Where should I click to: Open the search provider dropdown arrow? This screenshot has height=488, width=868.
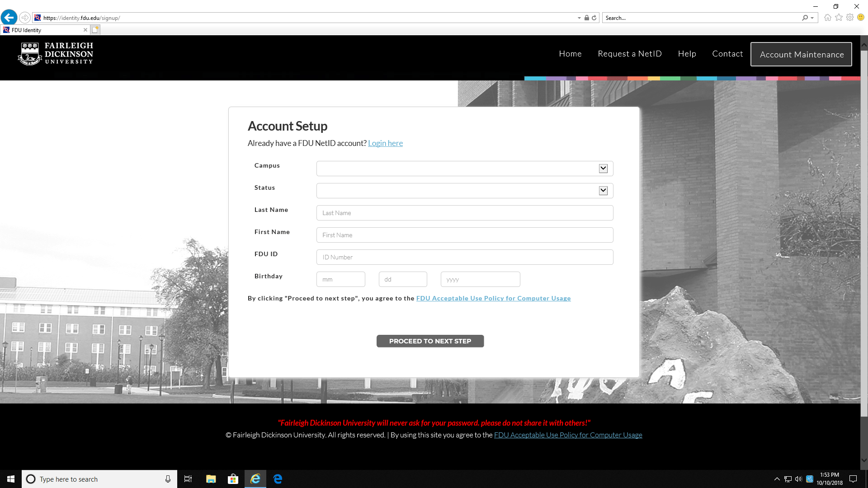[x=812, y=18]
